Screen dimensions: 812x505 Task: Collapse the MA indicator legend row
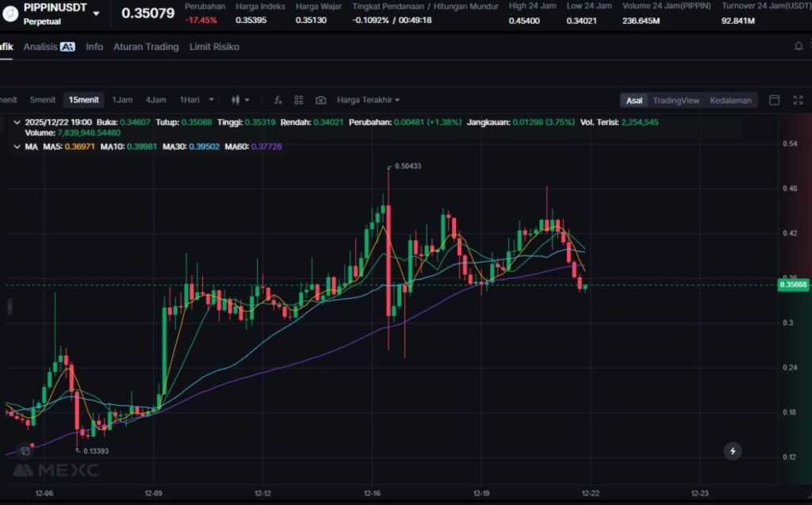(18, 147)
